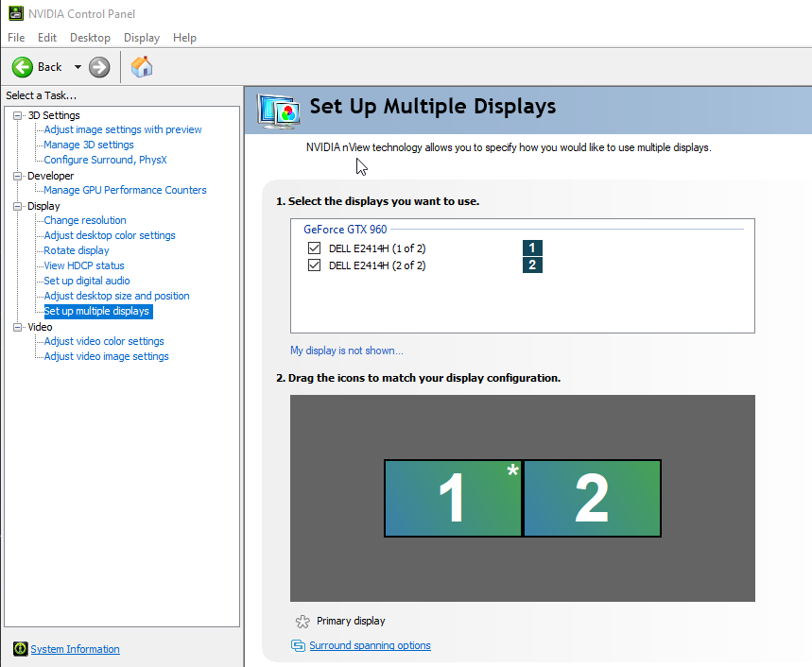
Task: Click the grey Forward arrow icon
Action: [x=99, y=67]
